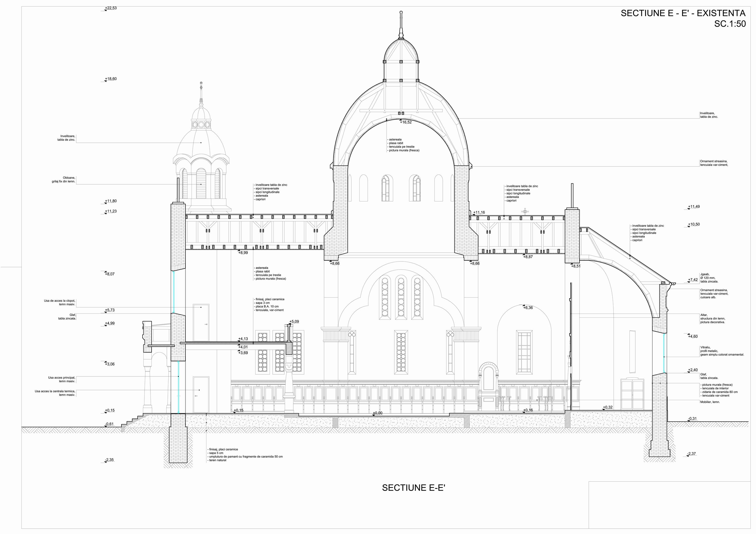This screenshot has width=756, height=534.
Task: Click the 'Usa acces principal' annotation
Action: pyautogui.click(x=61, y=379)
